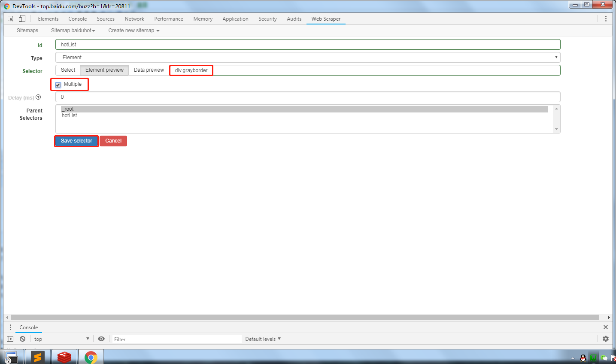616x364 pixels.
Task: Click Parent Selectors list scroll down arrow
Action: point(556,129)
